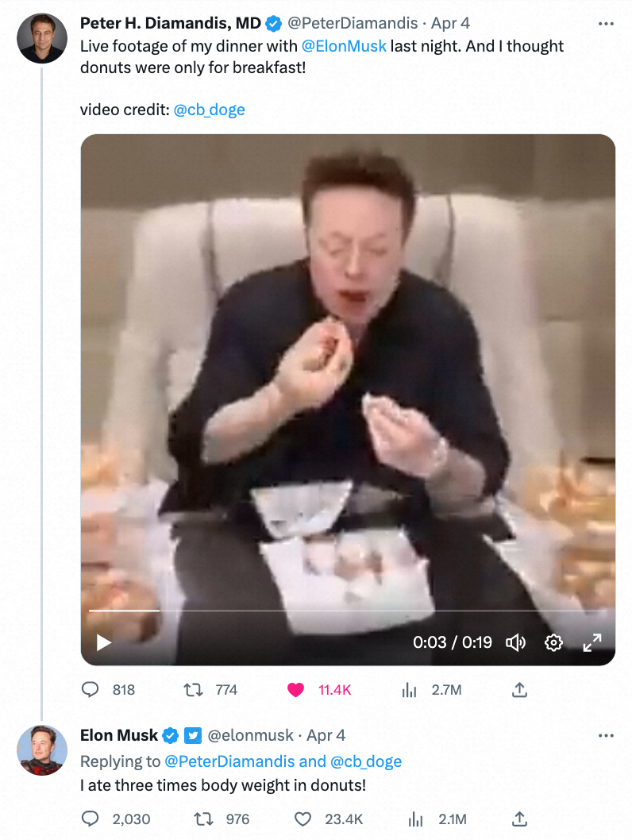Reply to Elon Musk's tweet
632x840 pixels.
pyautogui.click(x=91, y=819)
